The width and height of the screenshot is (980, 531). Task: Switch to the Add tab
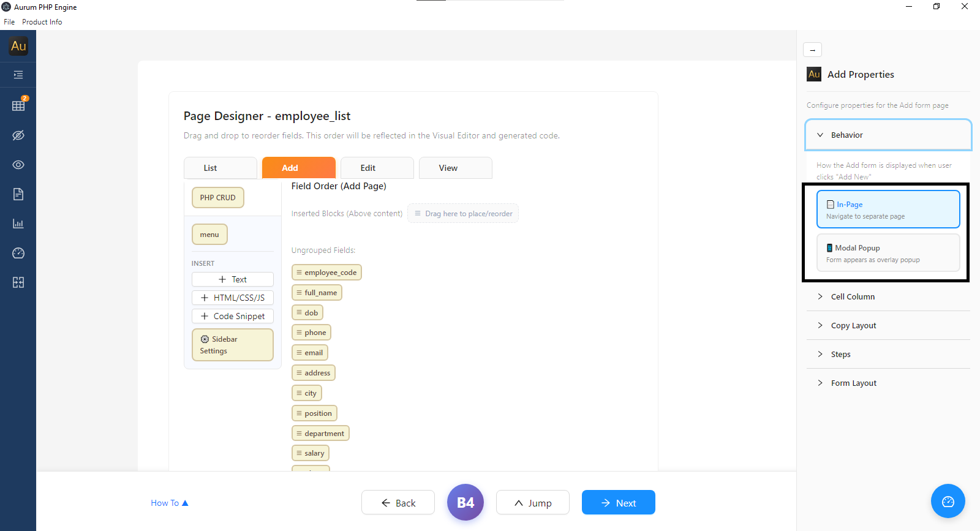tap(299, 168)
